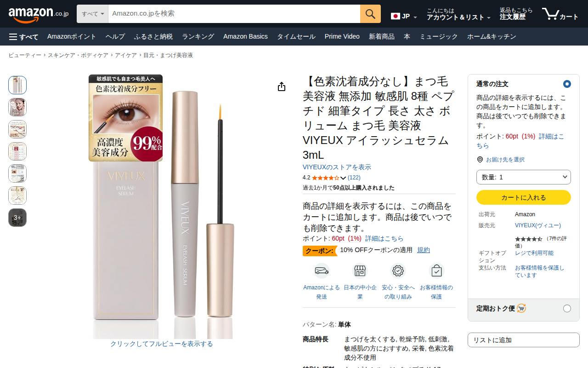Open the VIYEUXのストアを表示 link
Image resolution: width=588 pixels, height=368 pixels.
coord(337,167)
